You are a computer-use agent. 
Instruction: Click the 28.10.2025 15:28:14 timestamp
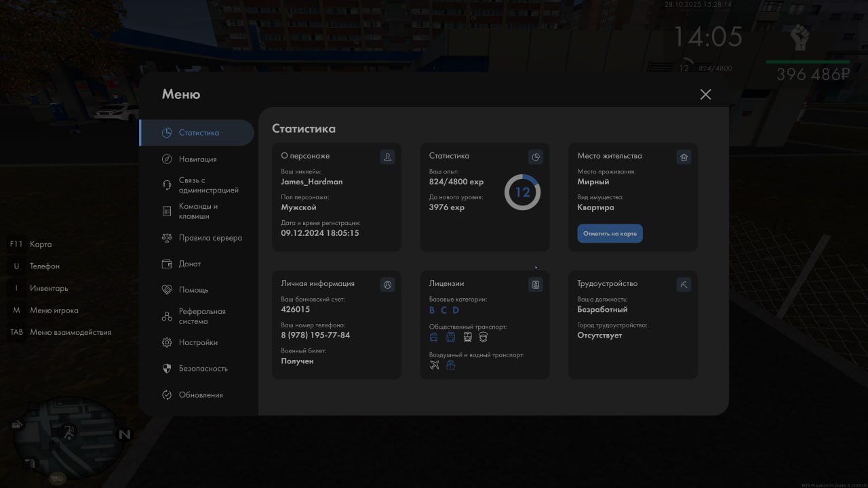click(x=698, y=4)
